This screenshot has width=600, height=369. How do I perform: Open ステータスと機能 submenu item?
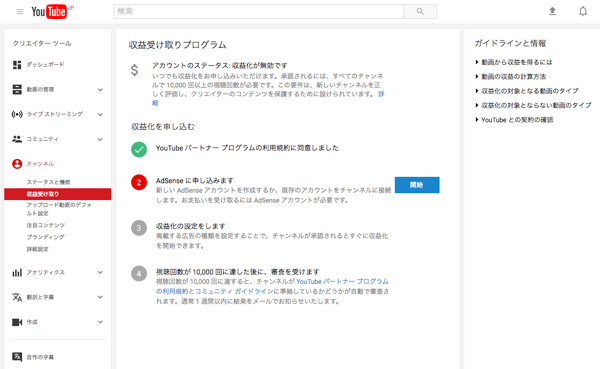point(48,182)
